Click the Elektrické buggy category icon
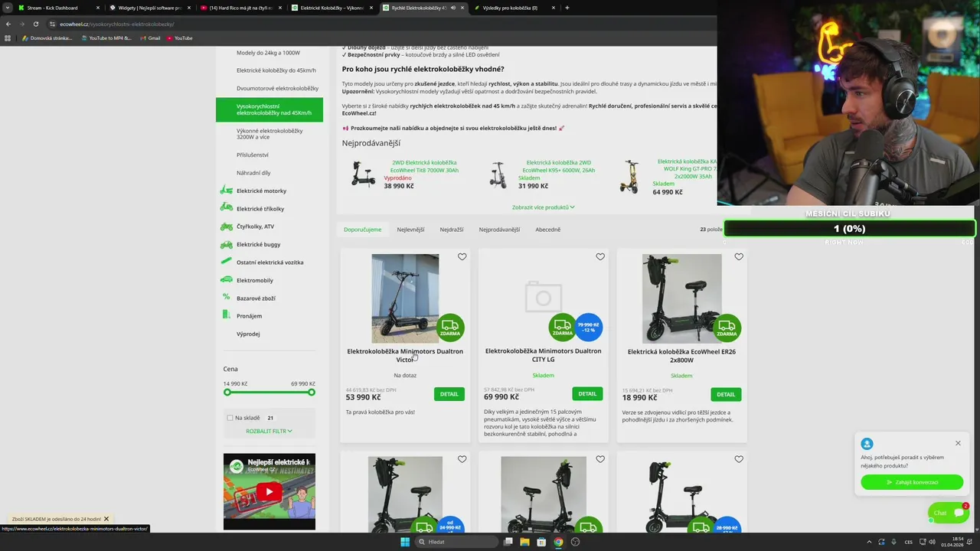The height and width of the screenshot is (551, 980). pyautogui.click(x=227, y=244)
